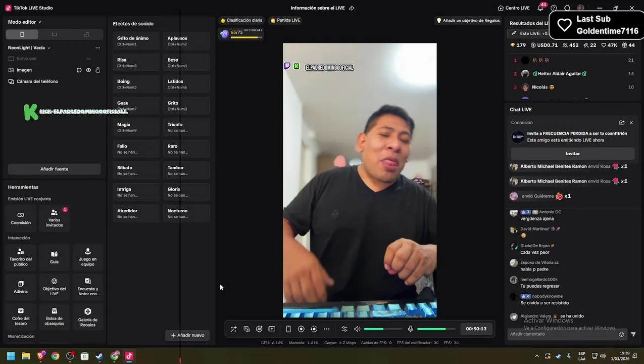
Task: Click Añadir nuevo sound effect button
Action: tap(187, 335)
